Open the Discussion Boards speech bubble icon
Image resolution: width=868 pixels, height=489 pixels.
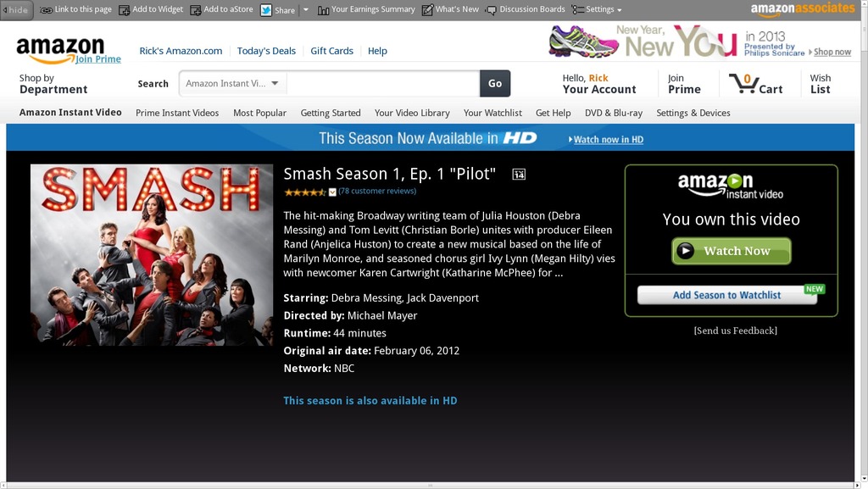click(491, 10)
